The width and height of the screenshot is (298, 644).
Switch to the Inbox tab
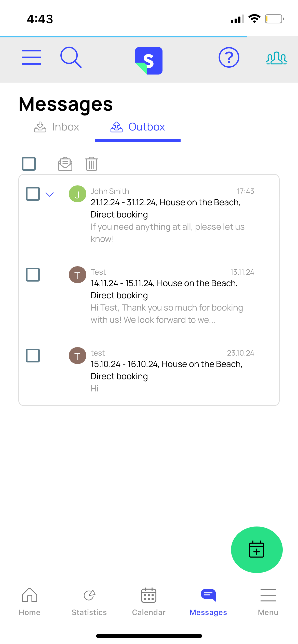pos(57,127)
